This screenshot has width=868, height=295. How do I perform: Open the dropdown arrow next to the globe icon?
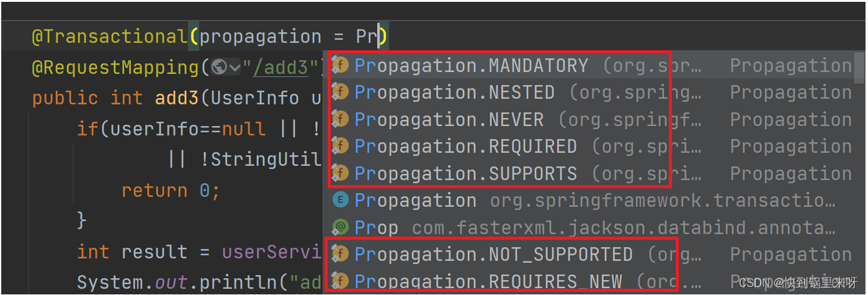click(235, 67)
